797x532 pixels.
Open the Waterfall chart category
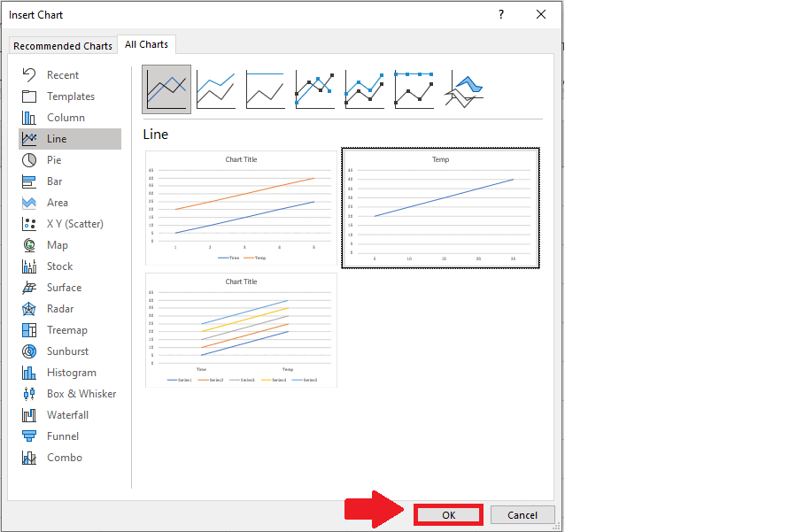click(67, 415)
